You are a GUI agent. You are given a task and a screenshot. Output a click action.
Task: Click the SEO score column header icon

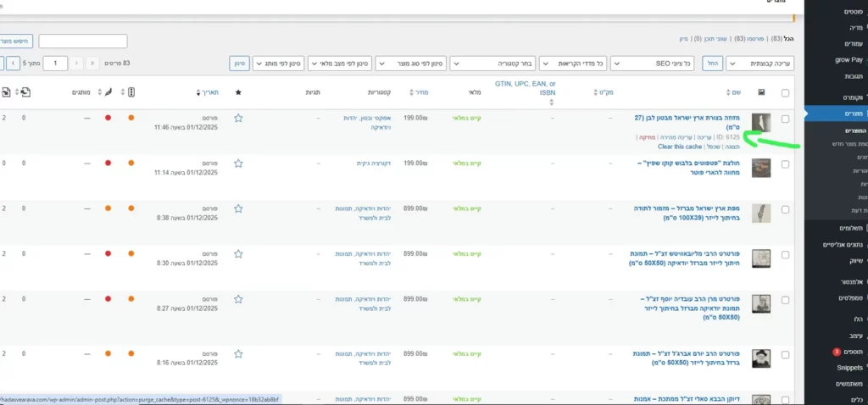tap(131, 92)
